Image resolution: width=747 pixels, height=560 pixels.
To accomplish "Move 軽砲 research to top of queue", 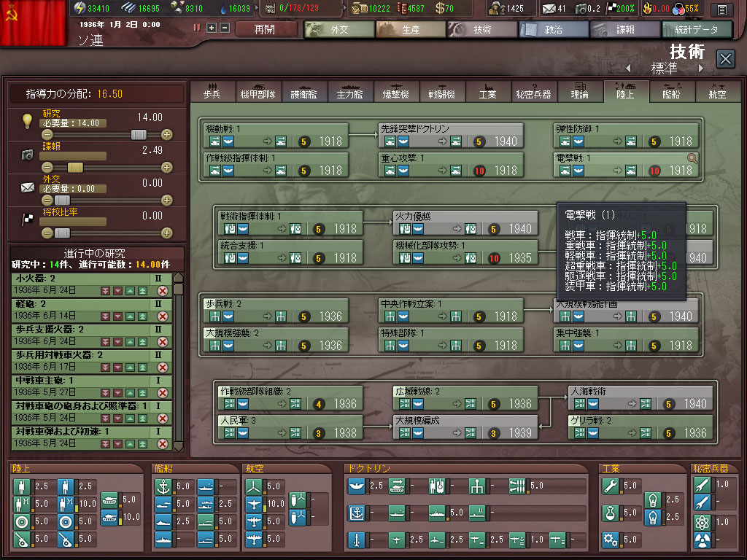I will pos(142,316).
